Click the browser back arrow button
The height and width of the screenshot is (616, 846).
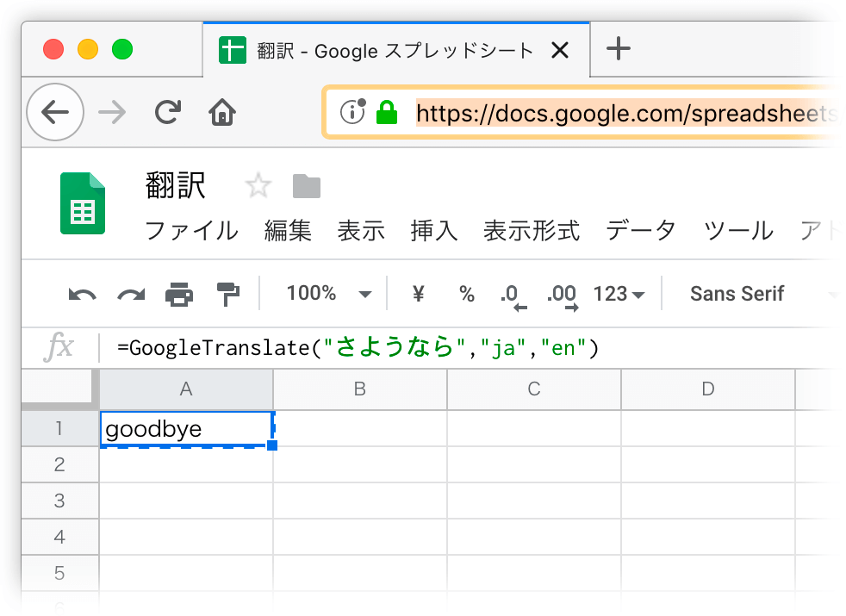coord(55,112)
